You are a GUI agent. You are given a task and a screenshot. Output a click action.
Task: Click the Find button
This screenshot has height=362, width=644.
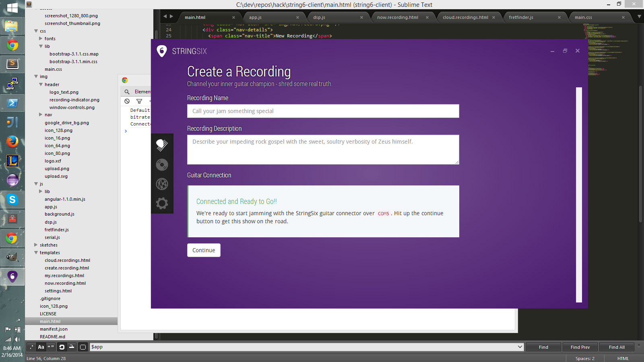click(543, 347)
